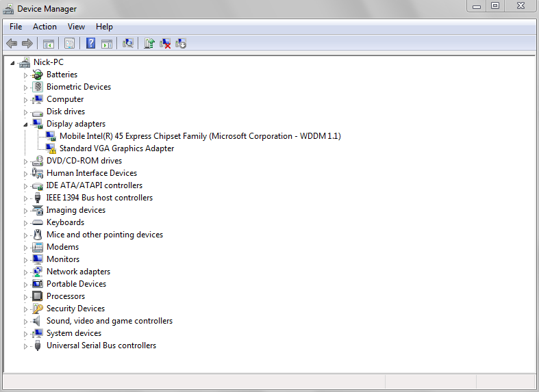
Task: Click the DVD/CD-ROM drives icon
Action: click(x=37, y=161)
